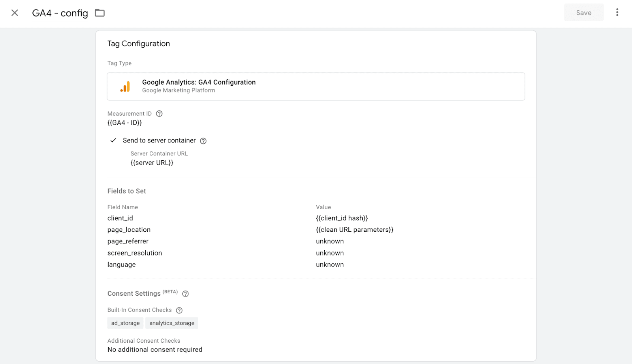Click the ad_storage consent chip
This screenshot has width=632, height=364.
tap(125, 323)
